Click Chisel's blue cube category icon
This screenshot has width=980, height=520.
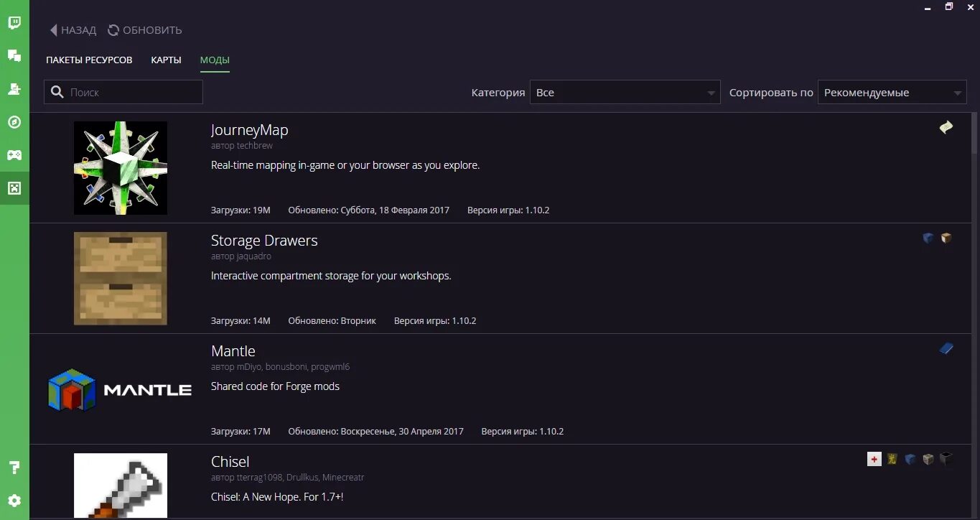tap(910, 459)
